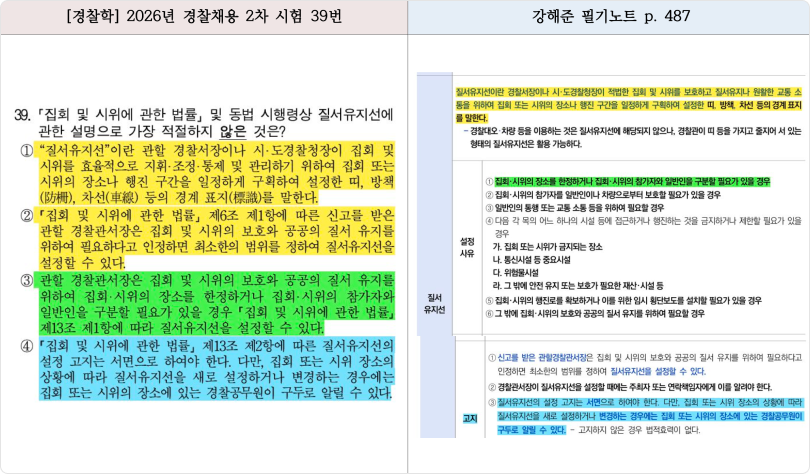The width and height of the screenshot is (810, 474).
Task: Click blue text '질서유지선을 설정할 수 있다.' in notes
Action: coord(658,371)
